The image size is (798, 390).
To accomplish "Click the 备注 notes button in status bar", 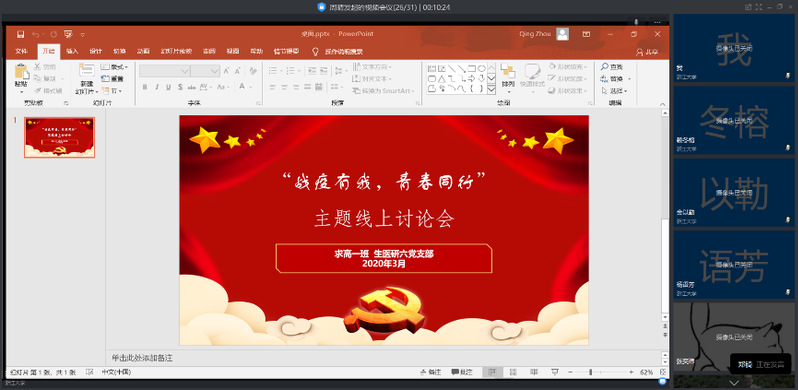I will coord(430,372).
